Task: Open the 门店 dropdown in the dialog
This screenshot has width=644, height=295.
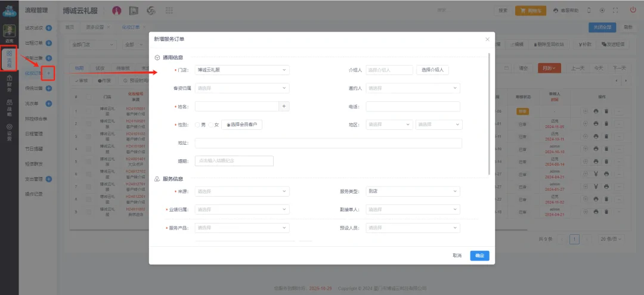Action: pyautogui.click(x=241, y=70)
